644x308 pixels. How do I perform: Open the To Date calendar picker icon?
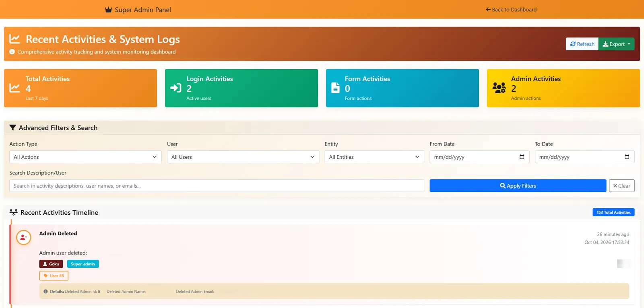pos(627,157)
